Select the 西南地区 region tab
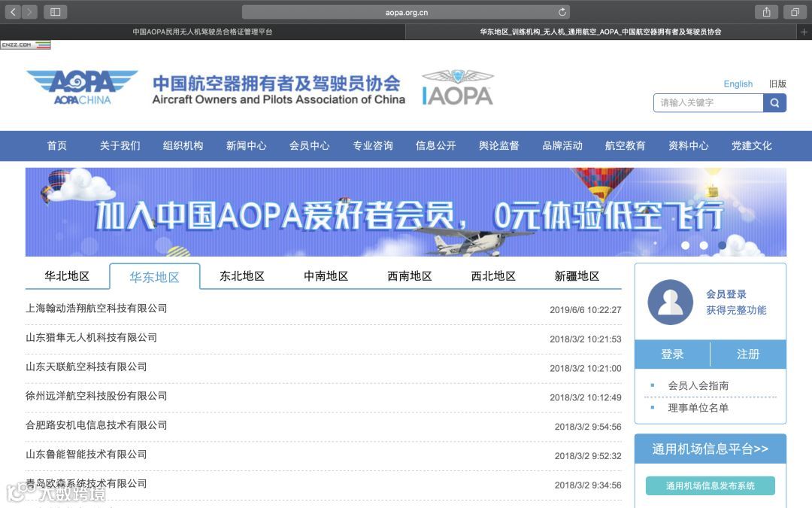Screen dimensions: 812x508 click(411, 276)
